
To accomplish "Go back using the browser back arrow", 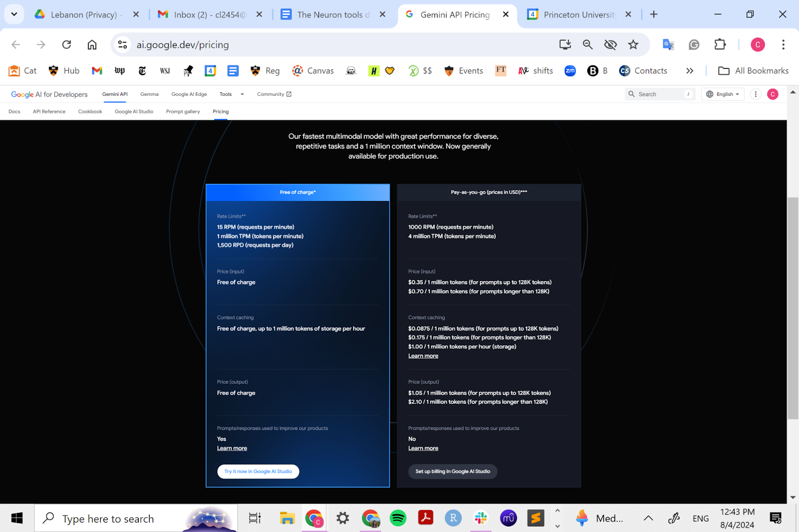I will [16, 45].
